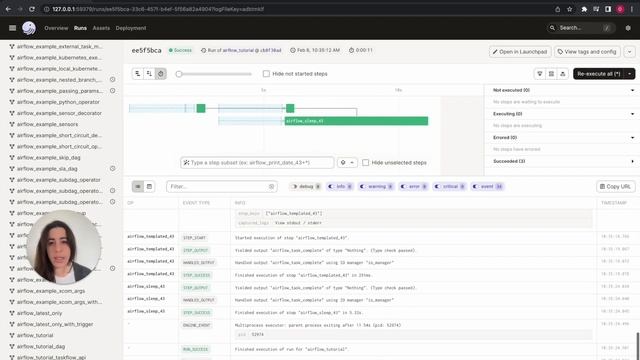This screenshot has height=360, width=640.
Task: Expand the Succeeded (3) section
Action: click(x=632, y=161)
